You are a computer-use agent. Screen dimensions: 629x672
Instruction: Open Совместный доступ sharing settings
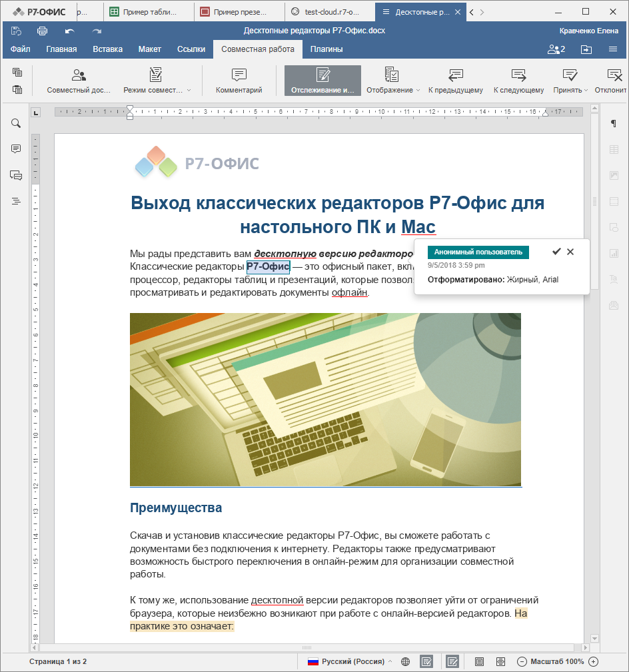pos(79,81)
